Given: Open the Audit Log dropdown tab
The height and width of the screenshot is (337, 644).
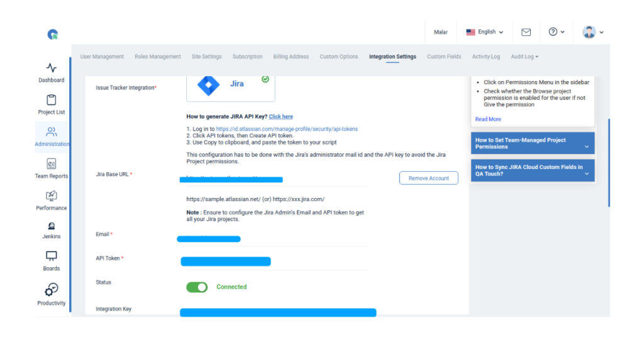Looking at the screenshot, I should pyautogui.click(x=525, y=57).
